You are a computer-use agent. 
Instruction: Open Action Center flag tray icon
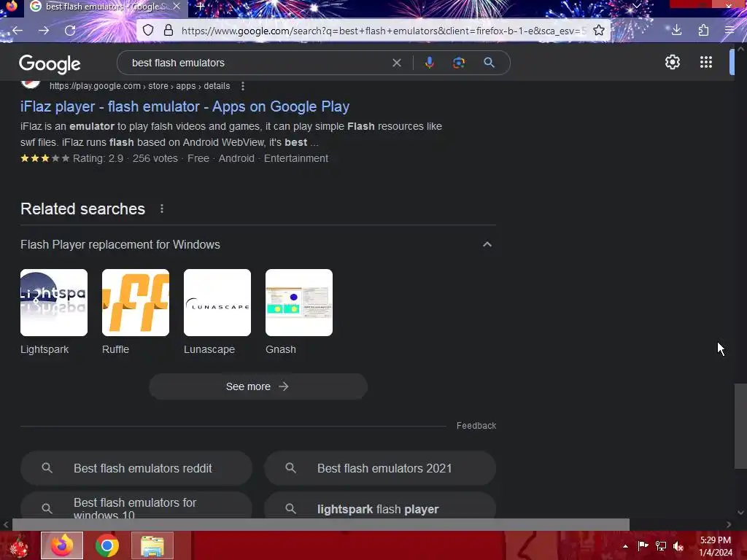[643, 545]
